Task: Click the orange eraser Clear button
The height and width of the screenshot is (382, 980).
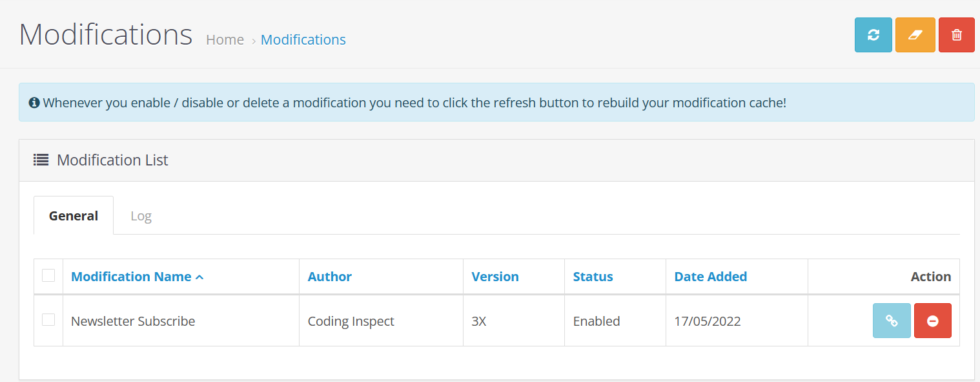Action: coord(915,35)
